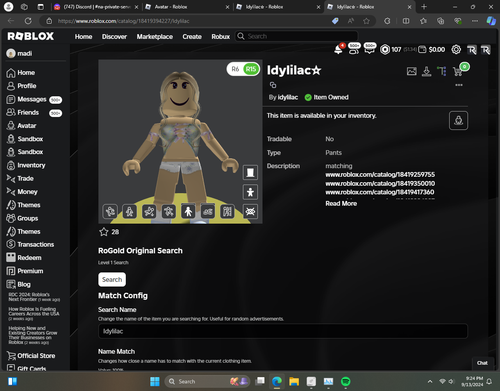The height and width of the screenshot is (391, 500).
Task: Open the settings gear icon
Action: [456, 50]
